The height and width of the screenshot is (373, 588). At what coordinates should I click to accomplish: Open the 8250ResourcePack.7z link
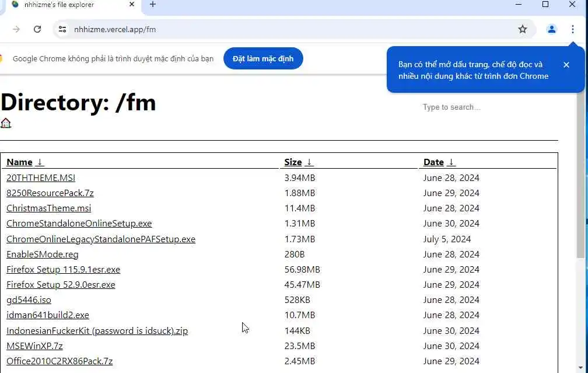(50, 193)
